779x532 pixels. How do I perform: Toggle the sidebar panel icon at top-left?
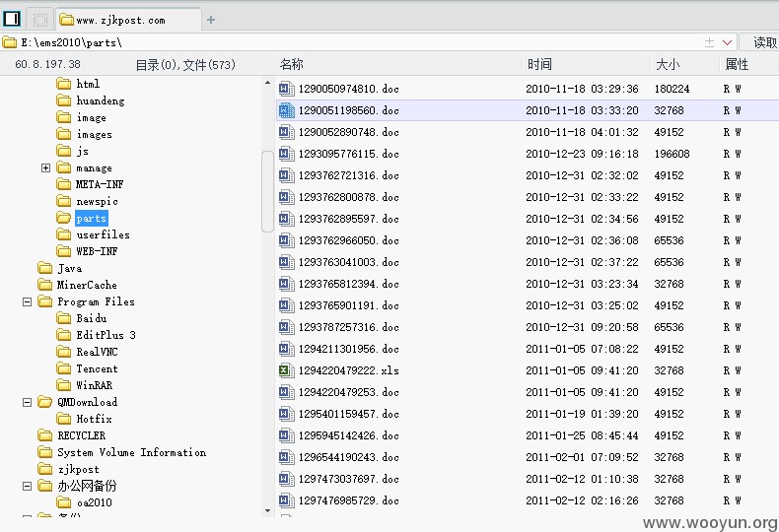tap(12, 20)
